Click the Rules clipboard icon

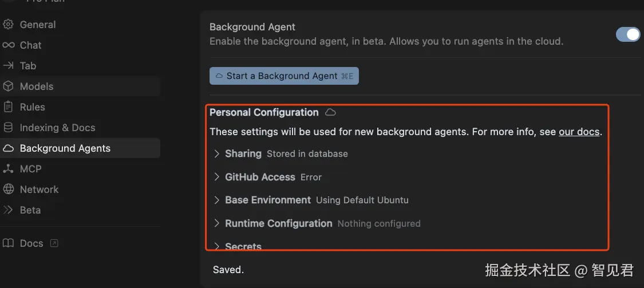8,107
